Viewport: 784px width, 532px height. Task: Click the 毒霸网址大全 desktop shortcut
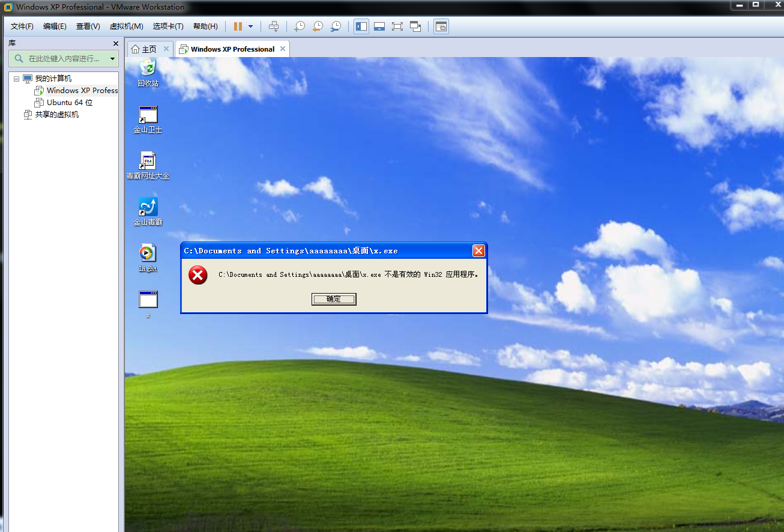pos(148,166)
